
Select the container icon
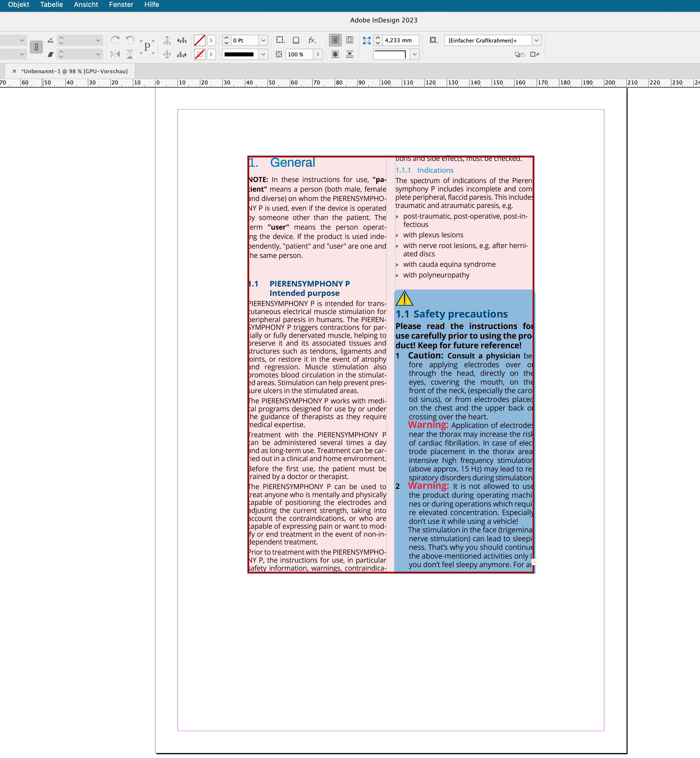167,40
